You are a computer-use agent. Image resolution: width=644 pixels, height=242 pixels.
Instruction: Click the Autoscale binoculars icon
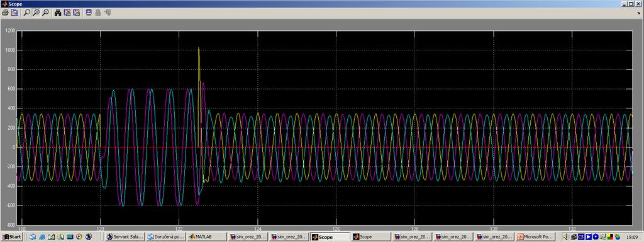coord(58,13)
